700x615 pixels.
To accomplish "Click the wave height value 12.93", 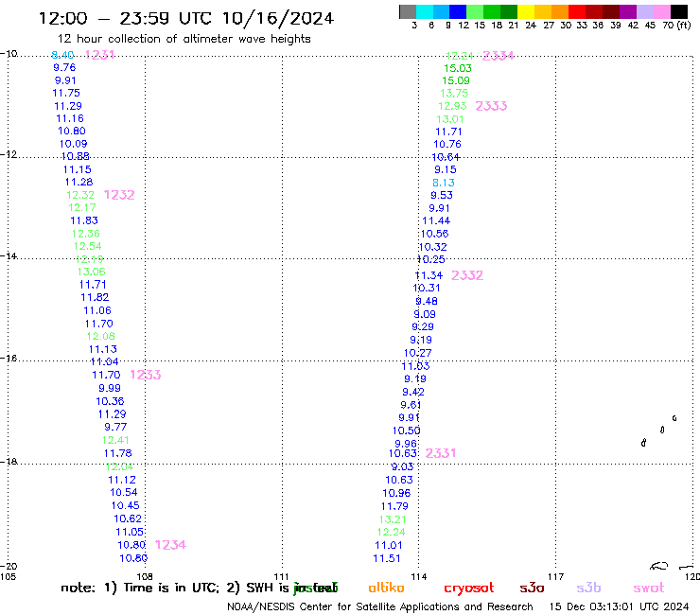I will click(452, 106).
